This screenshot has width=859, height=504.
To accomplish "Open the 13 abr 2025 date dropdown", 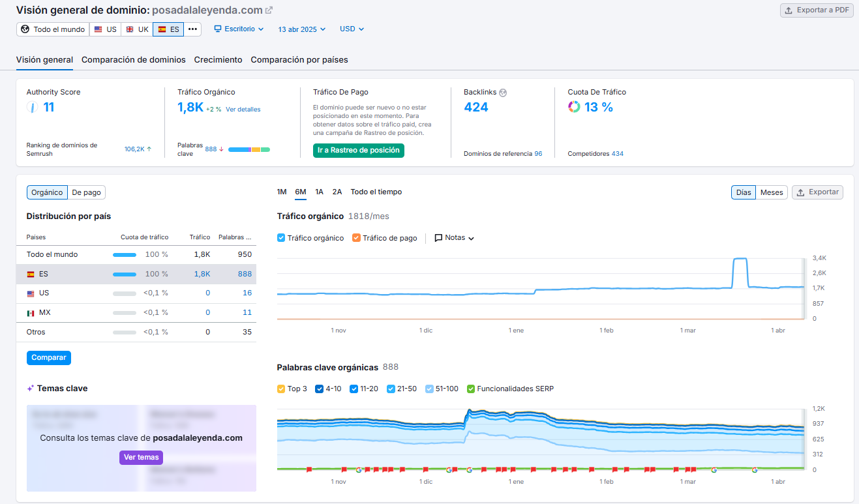I will pos(302,29).
